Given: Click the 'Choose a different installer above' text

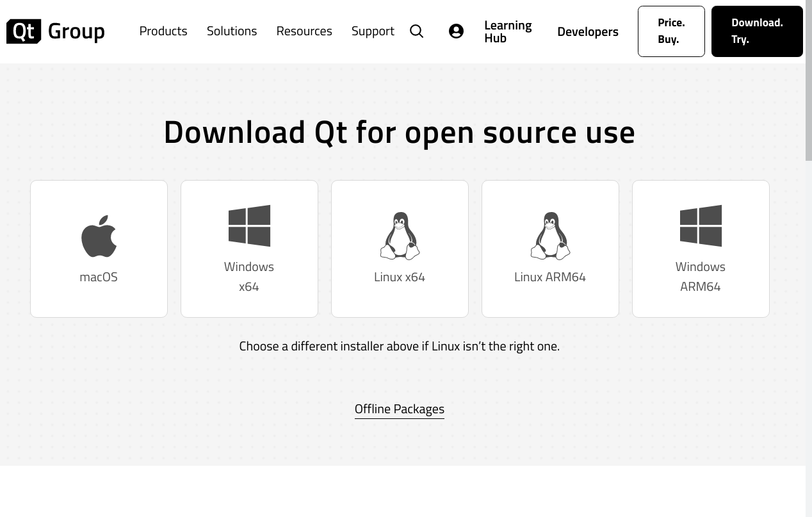Looking at the screenshot, I should tap(400, 346).
